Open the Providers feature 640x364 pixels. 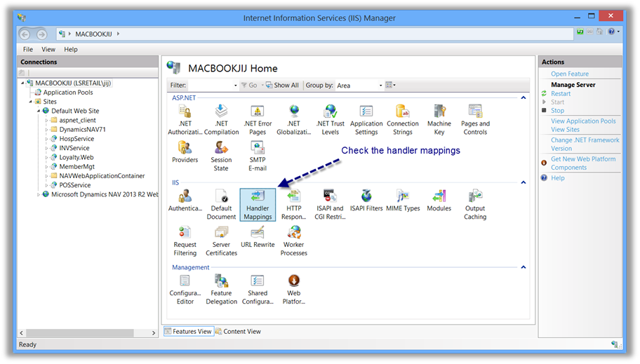pyautogui.click(x=185, y=151)
